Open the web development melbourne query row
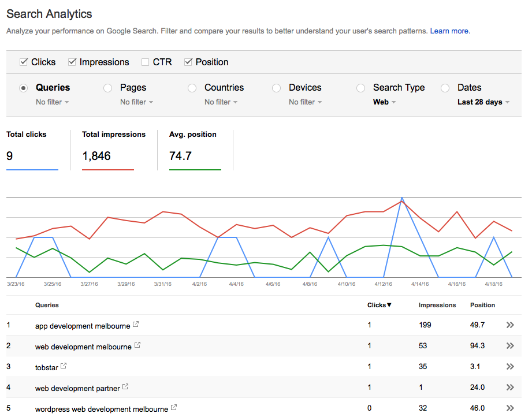This screenshot has width=532, height=417. click(x=83, y=345)
